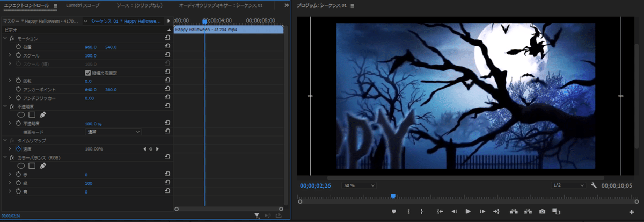Screen dimensions: 644x222
Task: Toggle animation stopwatch for 回転
Action: tap(18, 81)
